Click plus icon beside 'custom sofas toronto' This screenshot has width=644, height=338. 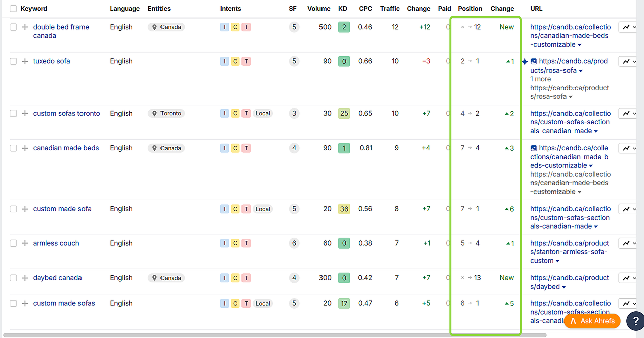point(25,114)
